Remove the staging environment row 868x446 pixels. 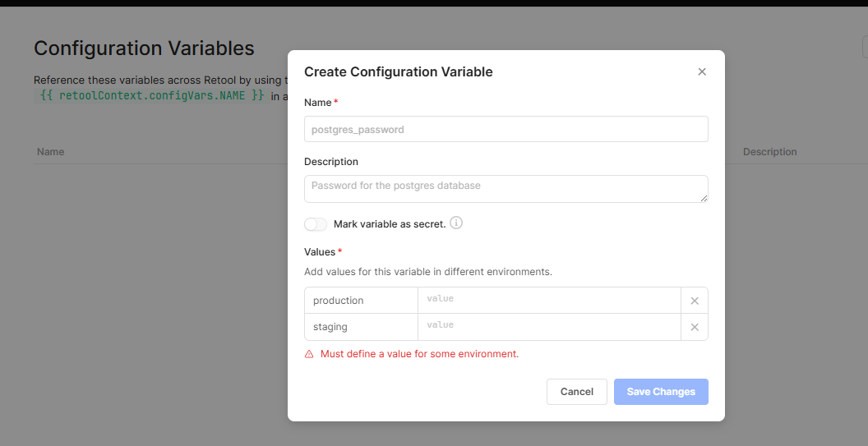point(695,327)
